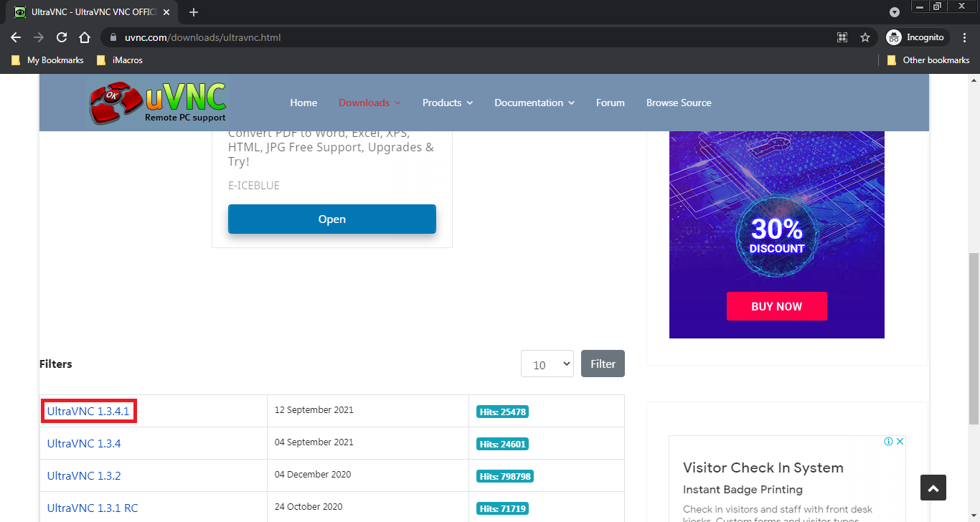Expand the Products menu

[x=448, y=103]
